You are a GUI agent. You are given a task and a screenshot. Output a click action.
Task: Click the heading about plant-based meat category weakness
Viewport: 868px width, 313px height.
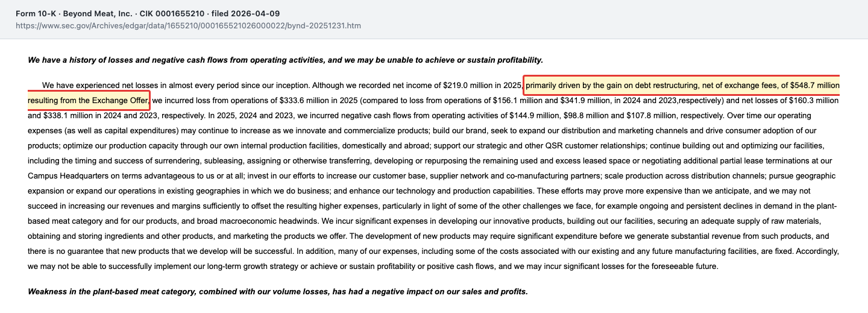[x=278, y=291]
